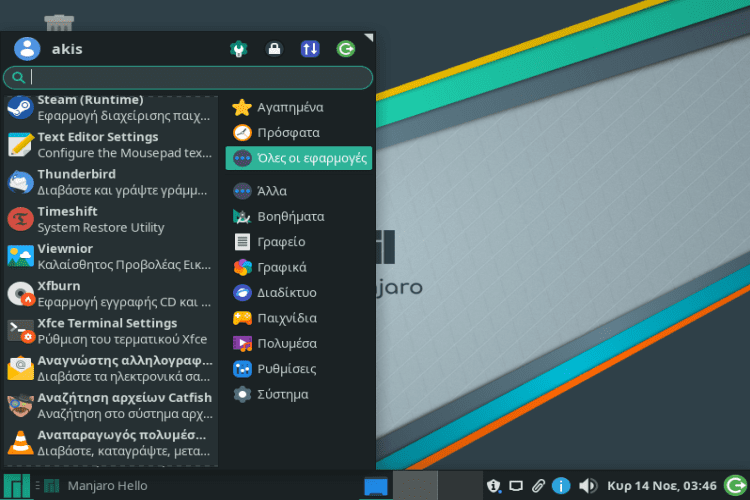Launch Αναζήτηση αρχείων Catfish file search
The height and width of the screenshot is (500, 750).
tap(110, 406)
